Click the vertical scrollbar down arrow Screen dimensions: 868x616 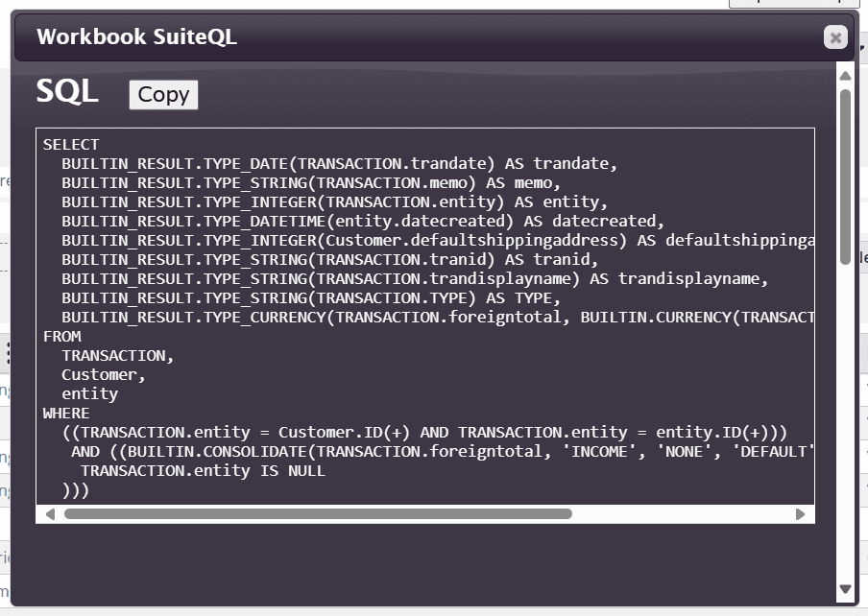845,589
